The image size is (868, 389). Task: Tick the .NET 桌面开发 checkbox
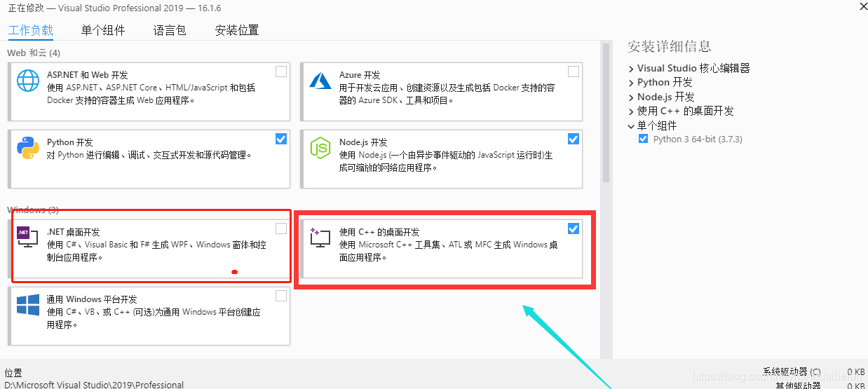[281, 228]
